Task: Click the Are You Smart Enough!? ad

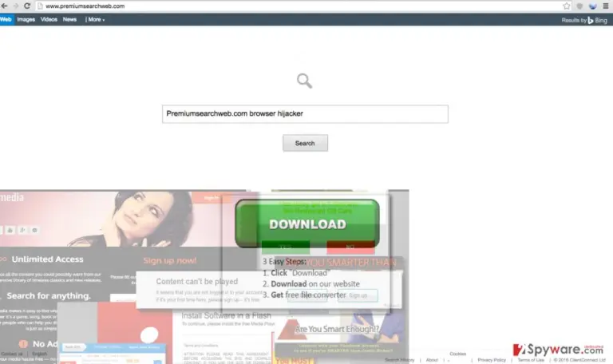Action: (x=337, y=329)
